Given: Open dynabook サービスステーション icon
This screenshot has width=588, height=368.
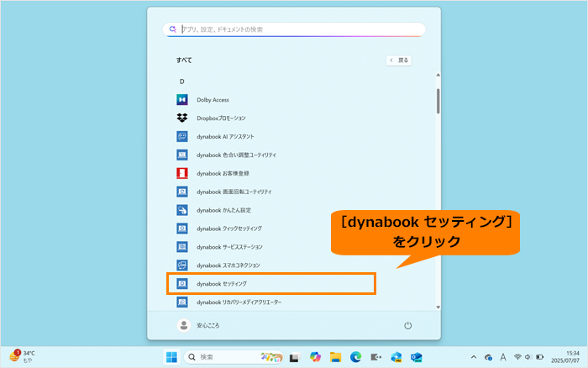Looking at the screenshot, I should coord(182,247).
